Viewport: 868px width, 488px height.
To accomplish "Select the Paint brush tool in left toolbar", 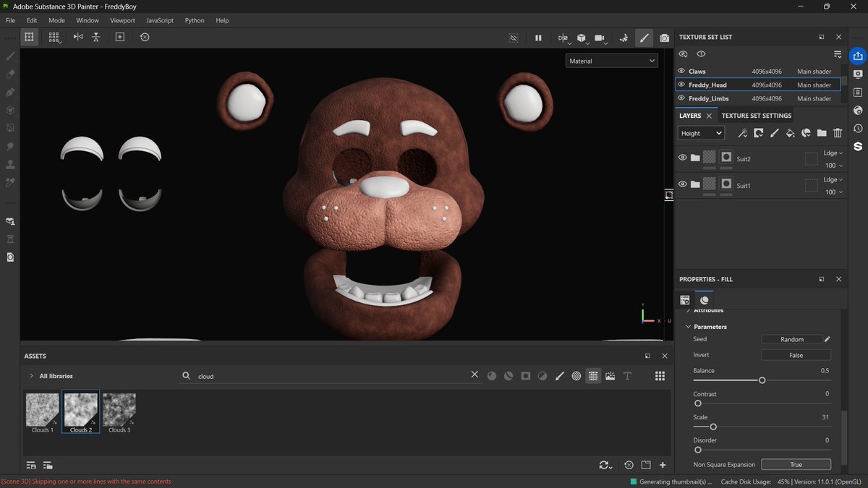I will (x=10, y=56).
